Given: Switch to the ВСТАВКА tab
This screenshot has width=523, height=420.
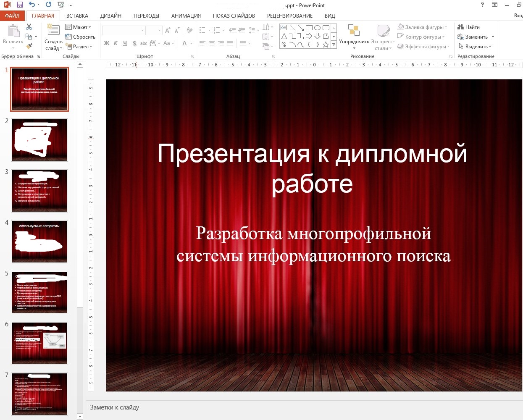Looking at the screenshot, I should coord(77,16).
